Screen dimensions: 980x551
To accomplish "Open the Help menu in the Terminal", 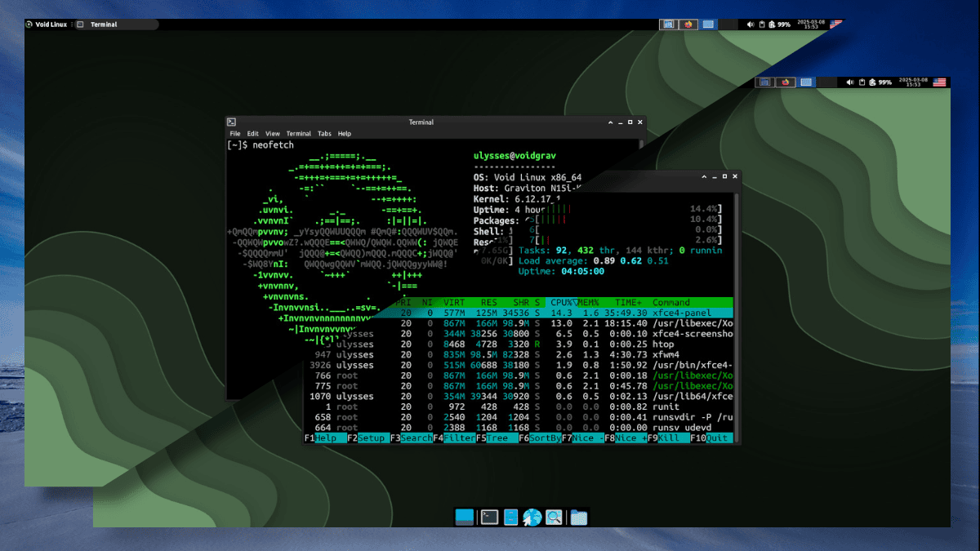I will pyautogui.click(x=345, y=133).
